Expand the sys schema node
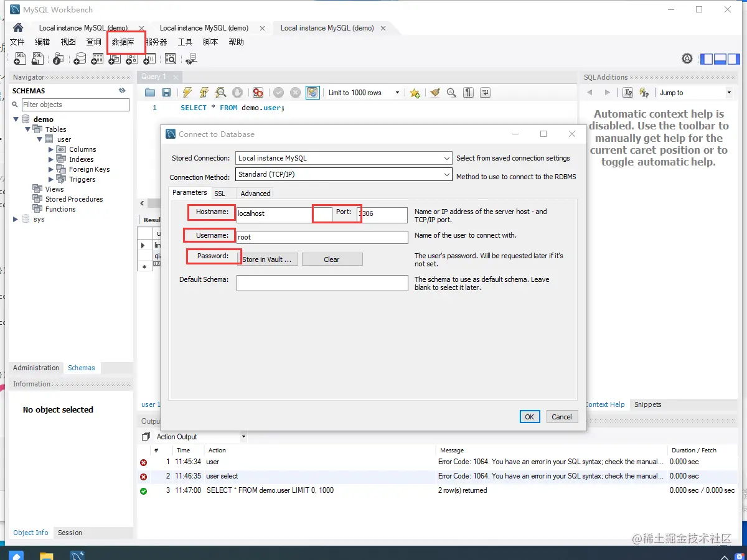The height and width of the screenshot is (560, 747). (x=16, y=219)
